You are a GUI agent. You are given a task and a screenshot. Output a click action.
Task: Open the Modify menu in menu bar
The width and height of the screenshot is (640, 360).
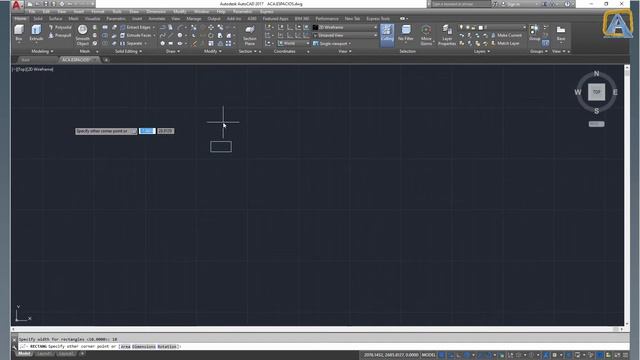[180, 12]
